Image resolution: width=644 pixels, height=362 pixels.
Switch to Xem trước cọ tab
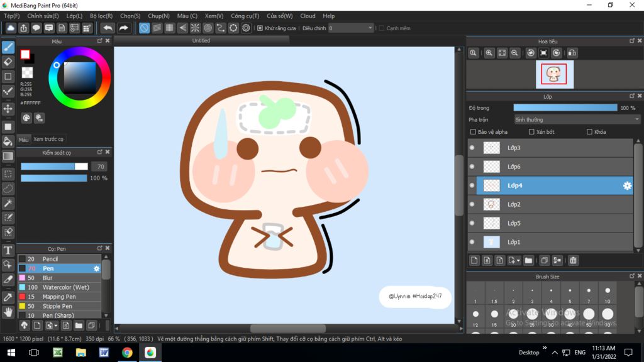[48, 139]
